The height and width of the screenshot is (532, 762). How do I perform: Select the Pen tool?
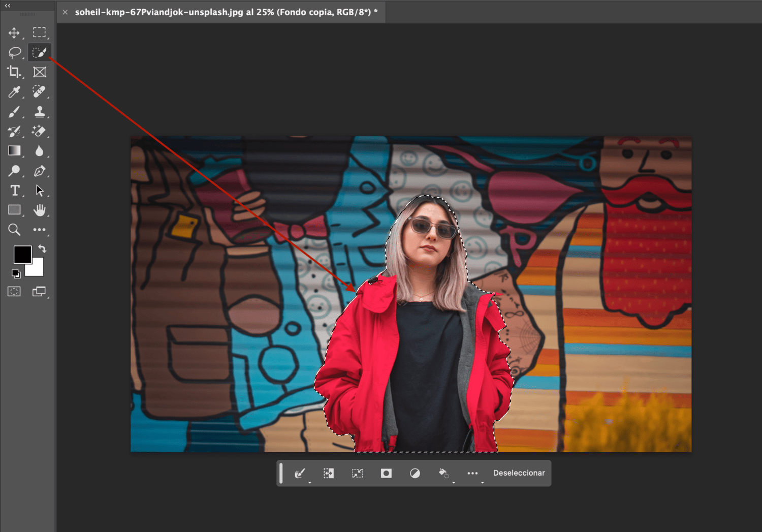(39, 171)
